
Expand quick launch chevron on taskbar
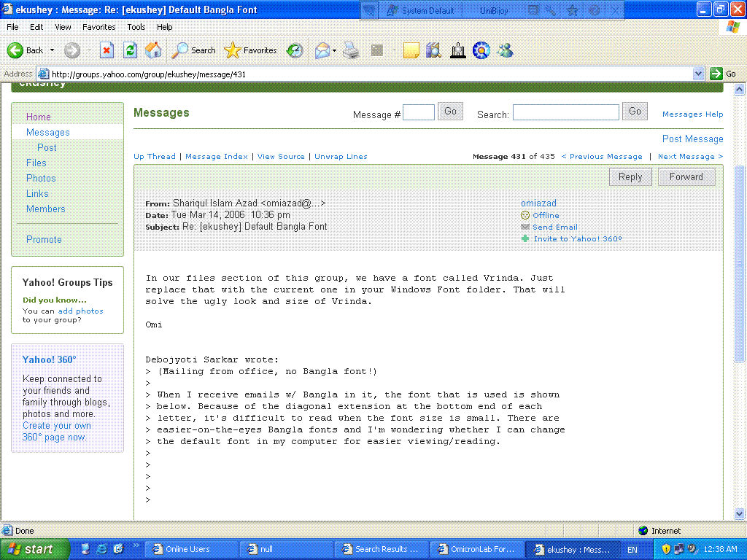point(136,545)
